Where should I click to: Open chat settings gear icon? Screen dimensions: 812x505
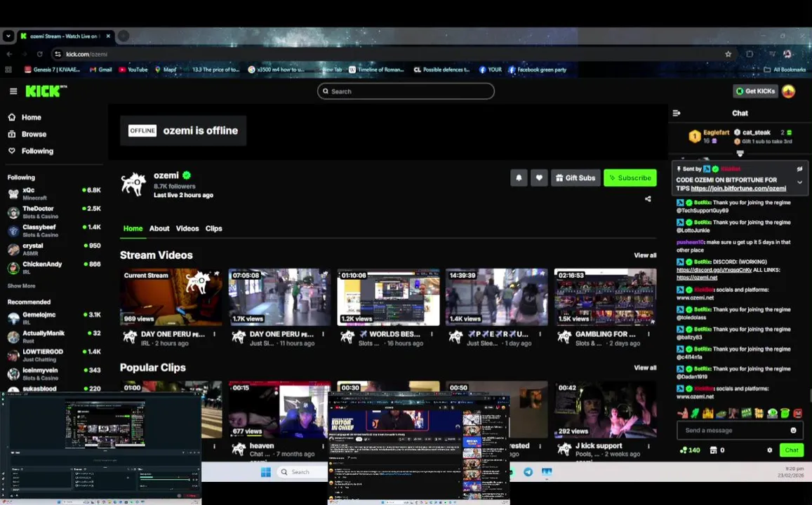(769, 450)
